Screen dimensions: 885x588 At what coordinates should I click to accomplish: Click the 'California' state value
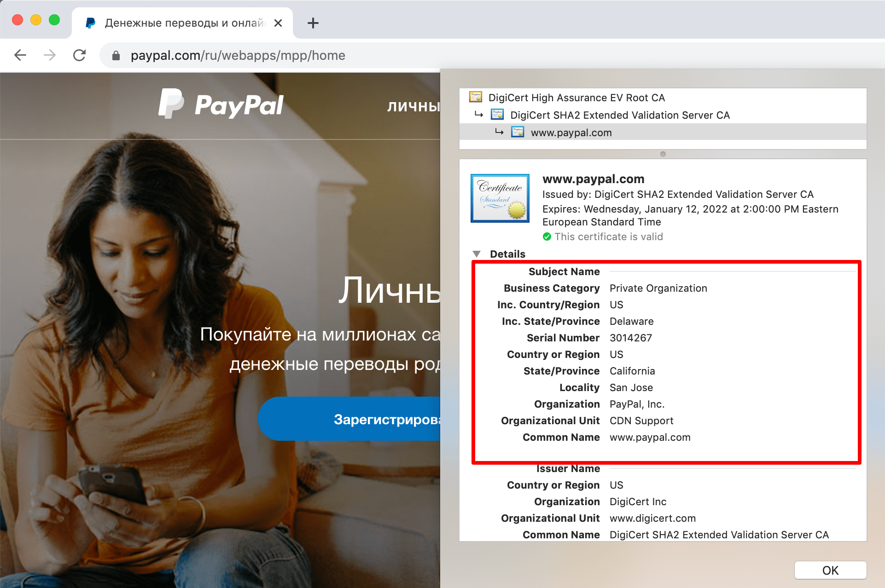(x=632, y=371)
